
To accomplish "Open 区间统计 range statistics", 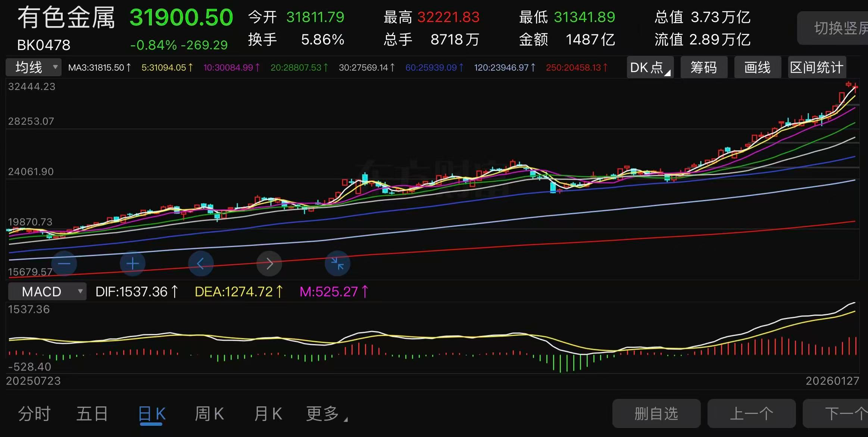I will 817,68.
